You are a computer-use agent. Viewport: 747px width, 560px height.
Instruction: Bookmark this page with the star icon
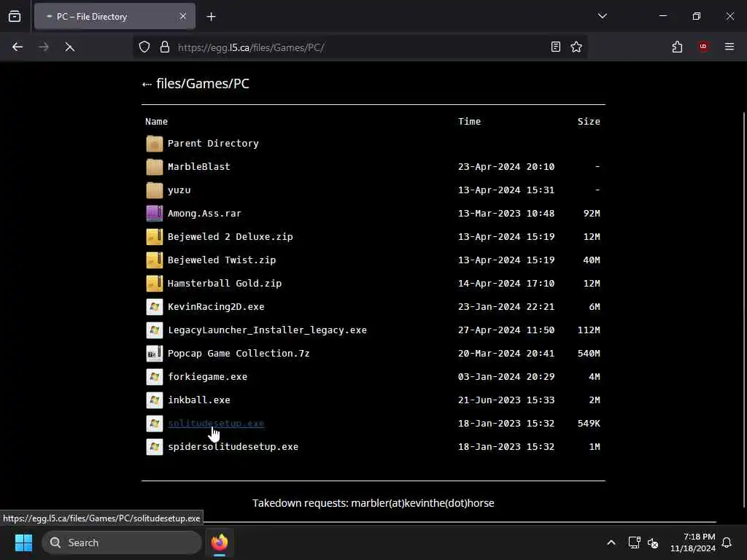(x=576, y=47)
